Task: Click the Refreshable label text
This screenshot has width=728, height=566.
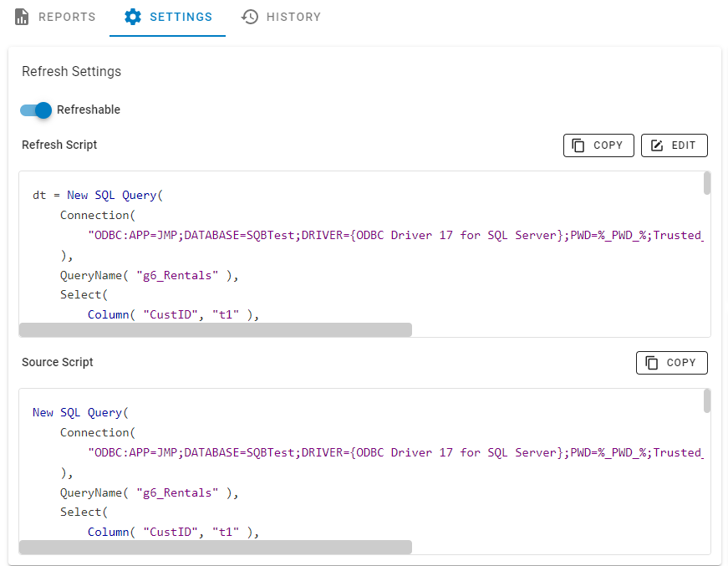Action: [x=89, y=110]
